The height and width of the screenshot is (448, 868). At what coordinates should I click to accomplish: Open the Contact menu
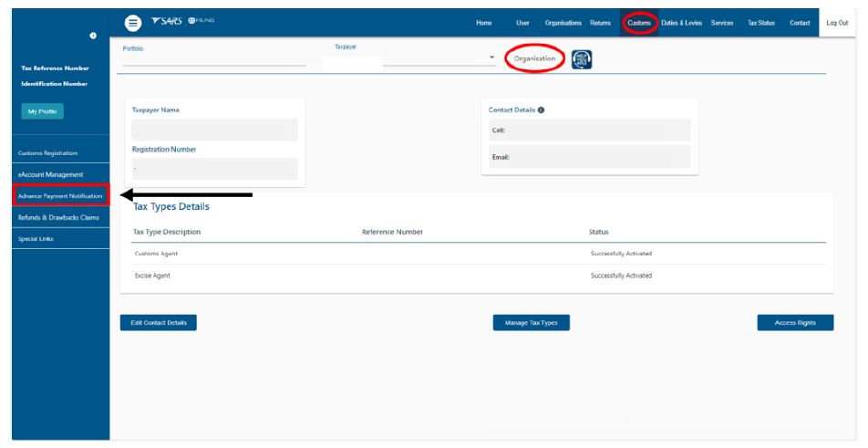click(x=800, y=23)
